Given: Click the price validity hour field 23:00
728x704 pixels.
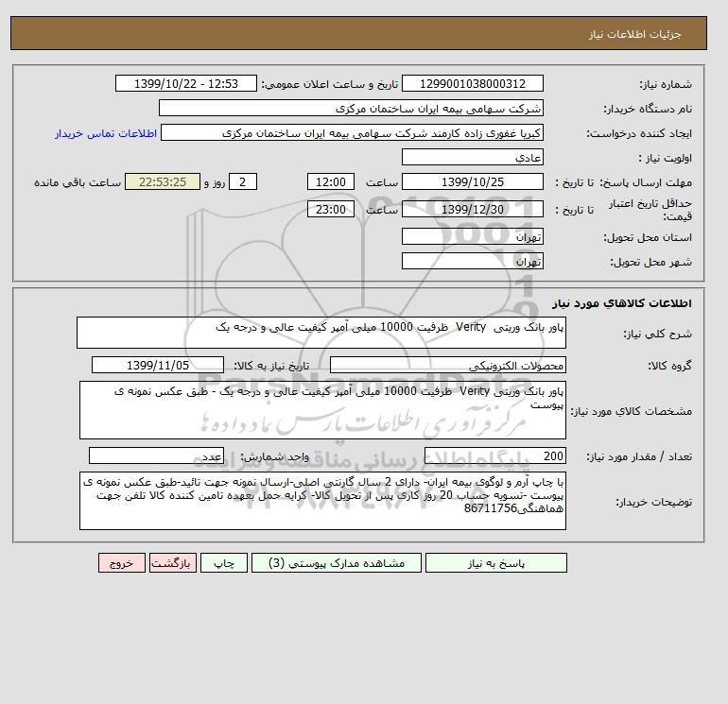Looking at the screenshot, I should coord(331,209).
